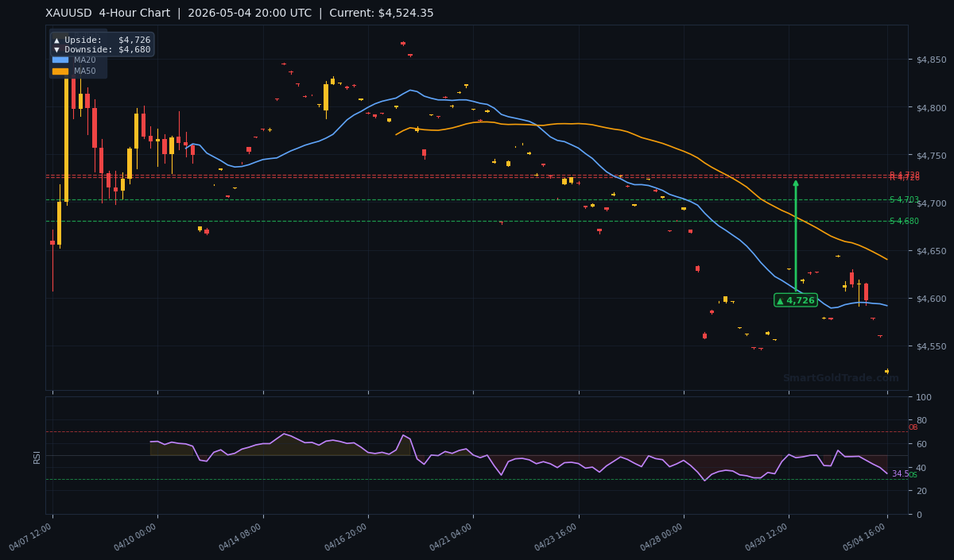Click the RSI 40 scale label
954x560 pixels.
[921, 468]
